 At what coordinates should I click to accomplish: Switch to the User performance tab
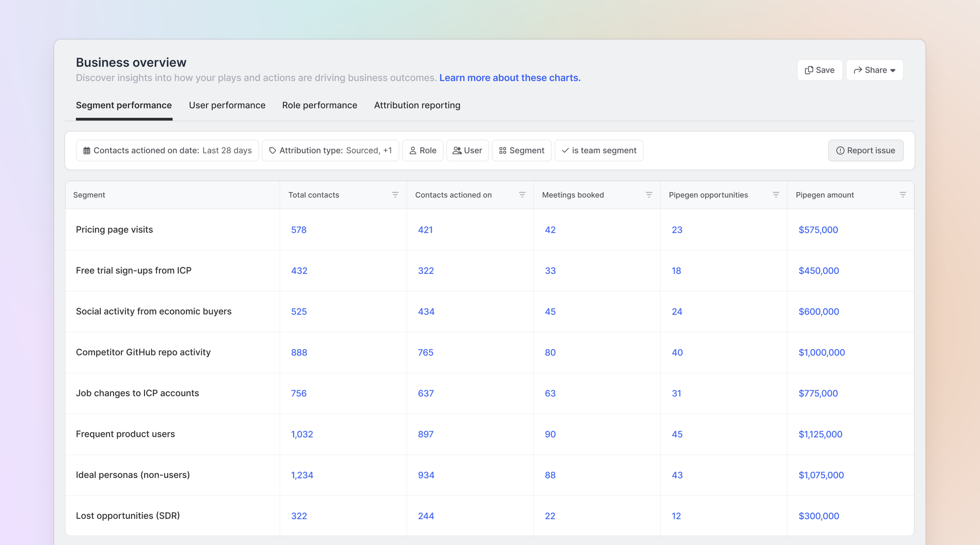click(x=227, y=105)
